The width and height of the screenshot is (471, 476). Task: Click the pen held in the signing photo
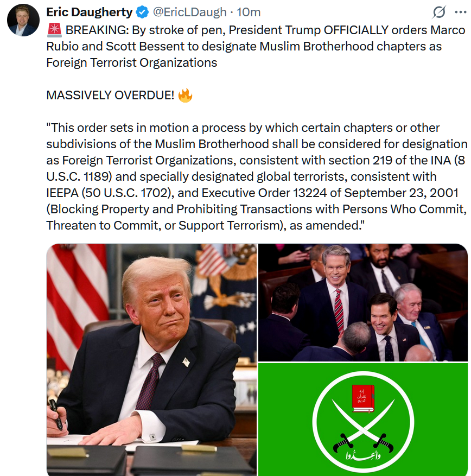pos(56,415)
